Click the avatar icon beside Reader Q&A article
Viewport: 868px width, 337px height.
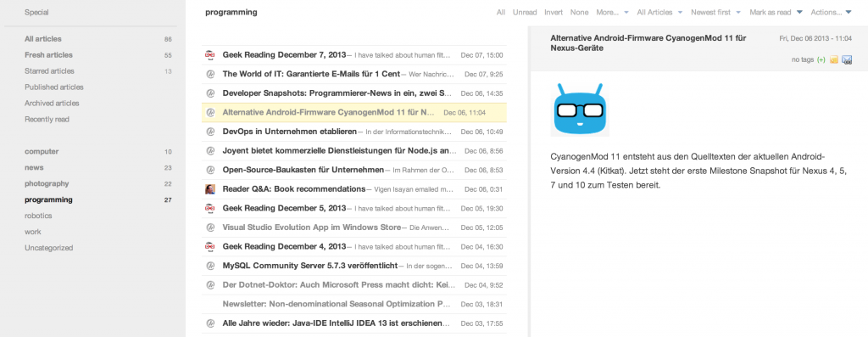[x=210, y=189]
